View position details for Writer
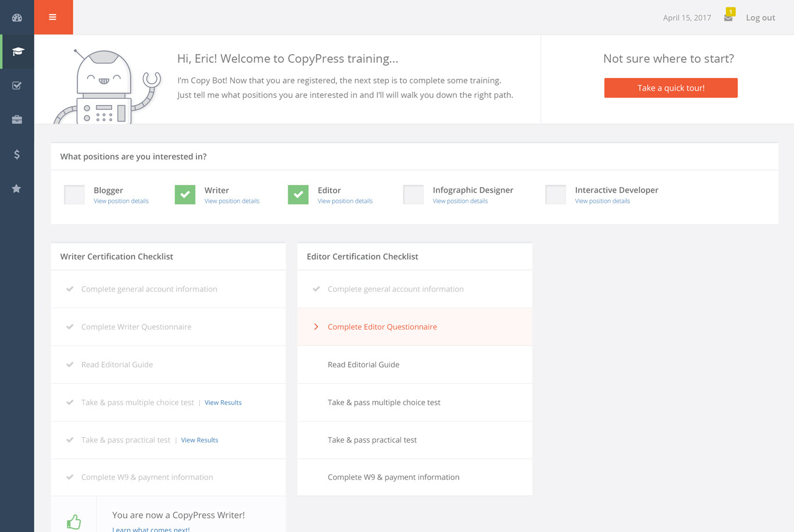The width and height of the screenshot is (794, 532). (232, 201)
